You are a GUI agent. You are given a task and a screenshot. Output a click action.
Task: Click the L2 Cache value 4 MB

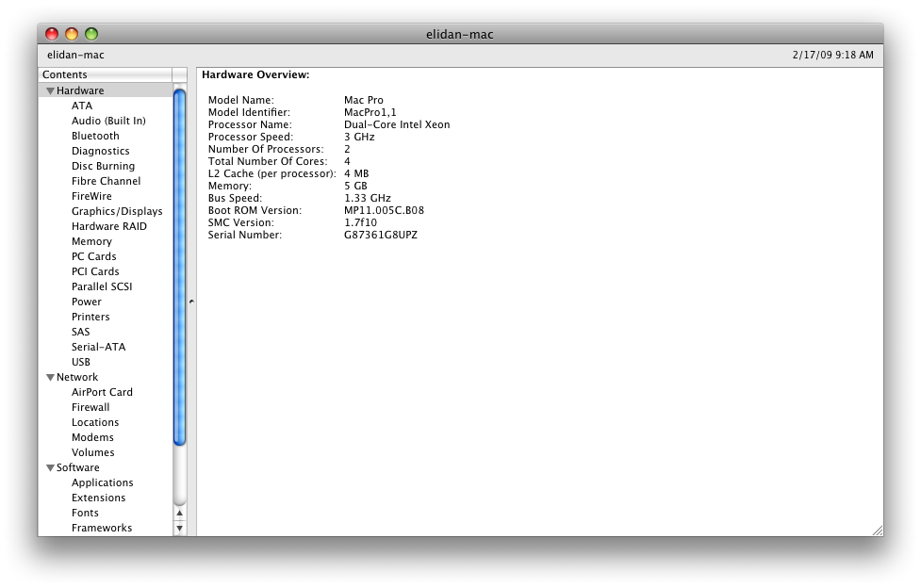click(356, 173)
